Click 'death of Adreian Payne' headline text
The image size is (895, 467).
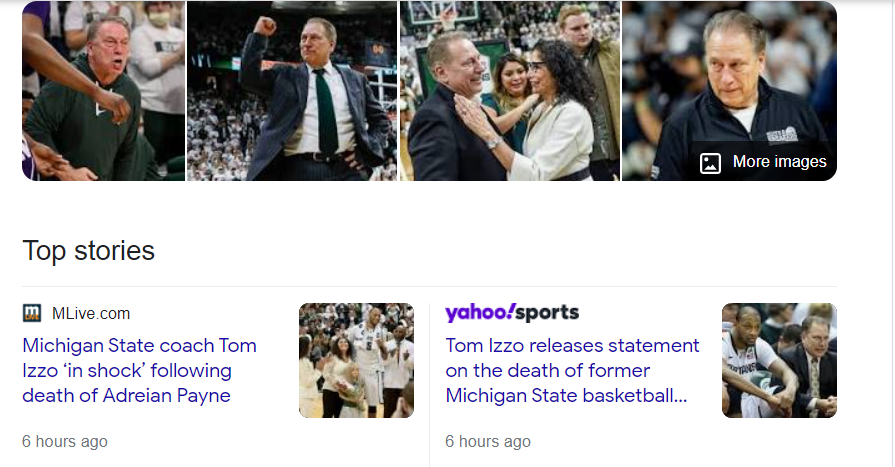coord(126,395)
